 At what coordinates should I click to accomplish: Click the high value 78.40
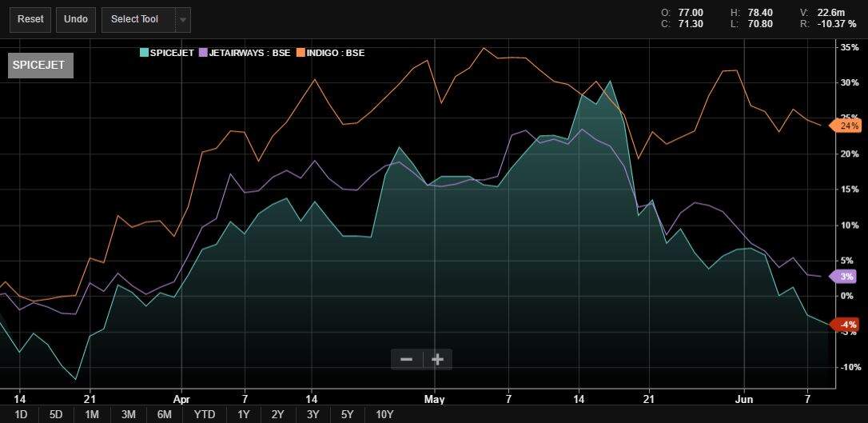click(x=761, y=13)
